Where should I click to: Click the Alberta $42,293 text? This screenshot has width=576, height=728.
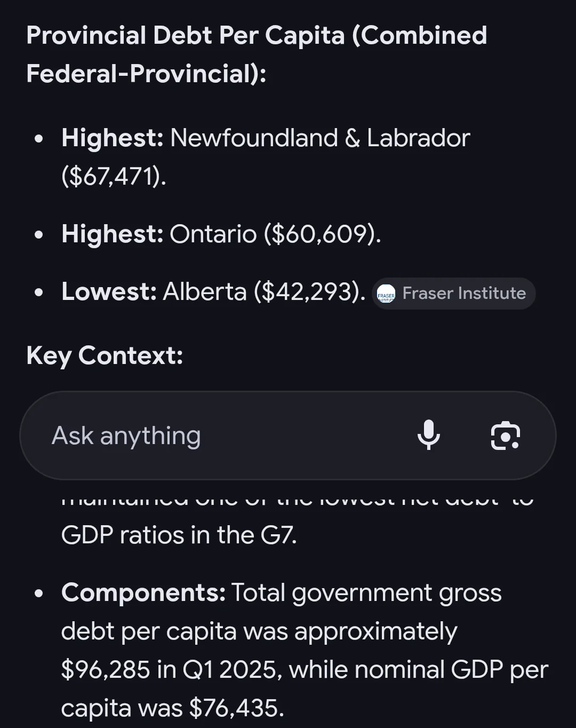point(264,292)
